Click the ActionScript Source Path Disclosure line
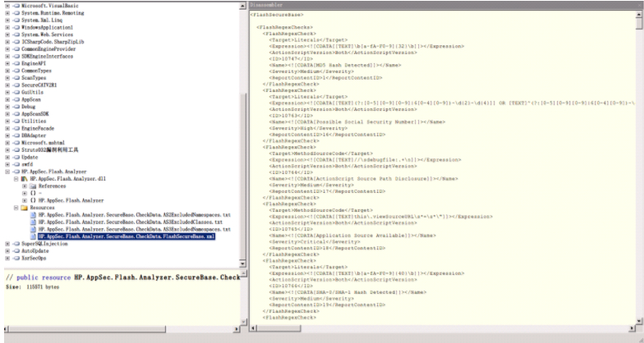 (x=363, y=179)
